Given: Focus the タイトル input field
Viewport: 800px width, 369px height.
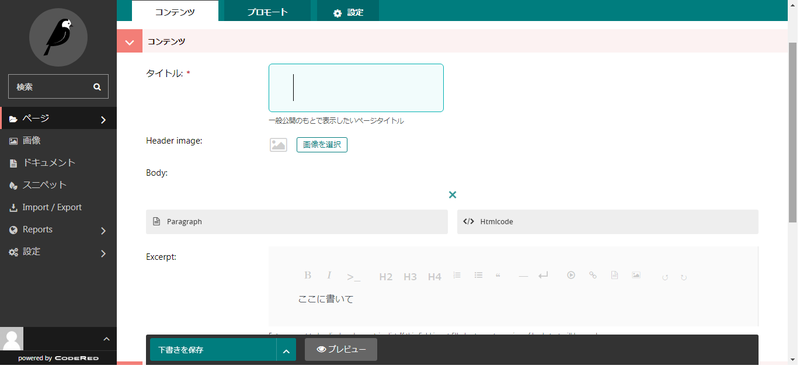Looking at the screenshot, I should [356, 88].
